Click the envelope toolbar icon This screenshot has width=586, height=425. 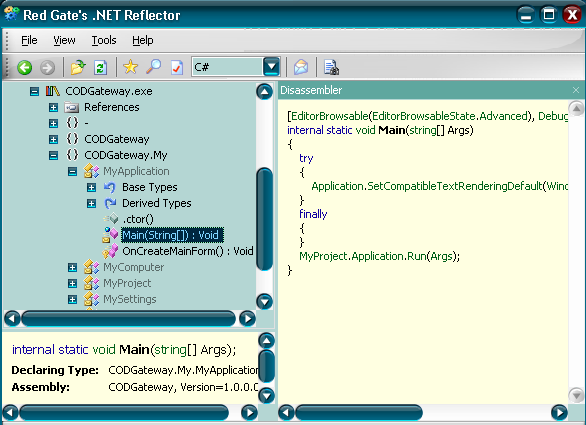(x=301, y=67)
